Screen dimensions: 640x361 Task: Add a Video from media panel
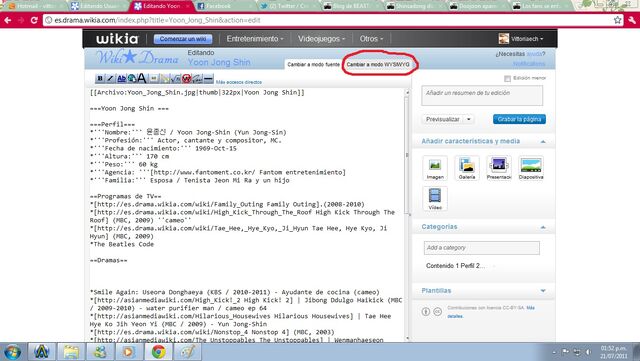(x=435, y=198)
